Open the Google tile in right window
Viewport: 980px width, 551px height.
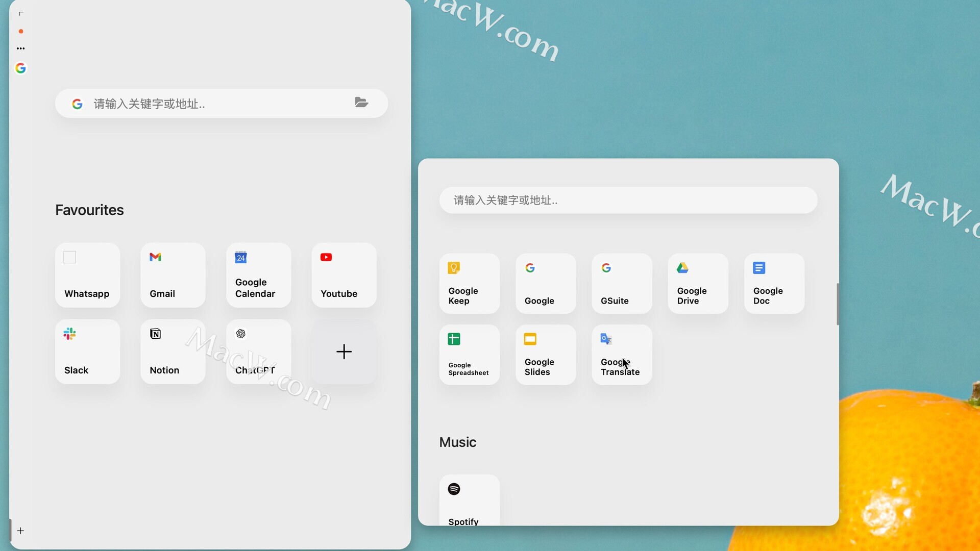pos(546,284)
